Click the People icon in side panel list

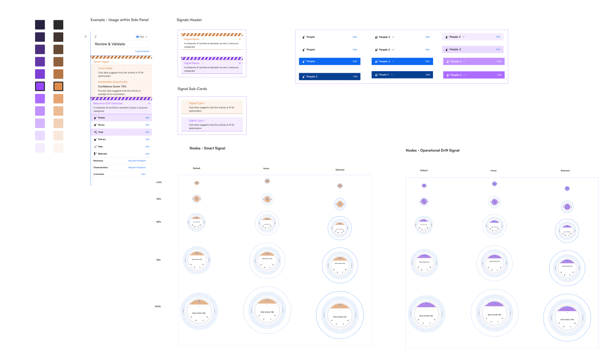95,118
